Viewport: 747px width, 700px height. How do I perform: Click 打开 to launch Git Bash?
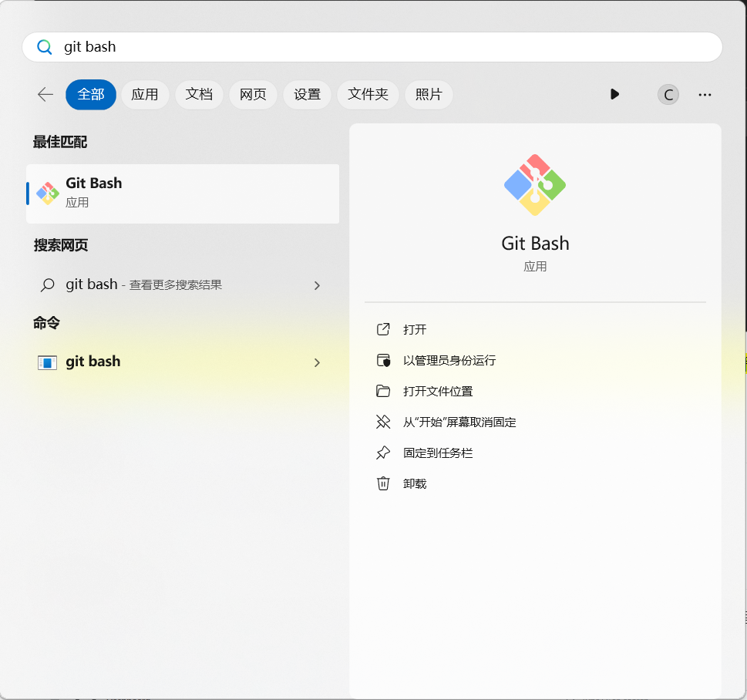(415, 329)
